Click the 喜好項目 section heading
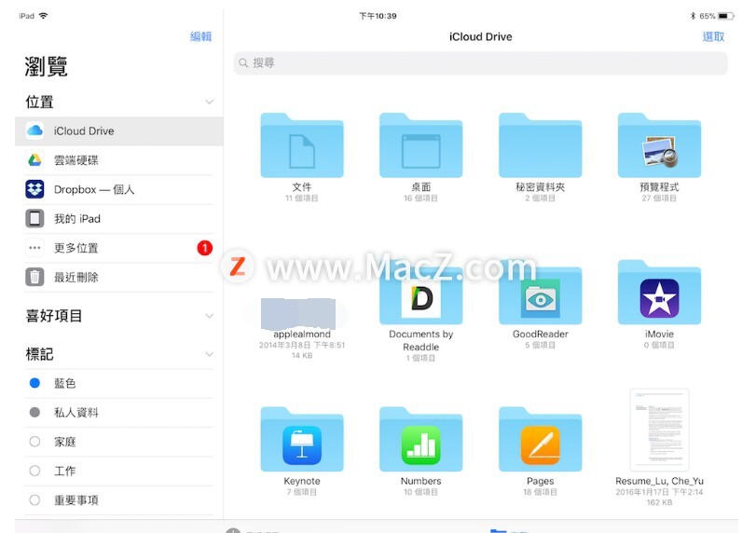The height and width of the screenshot is (533, 756). [x=53, y=316]
